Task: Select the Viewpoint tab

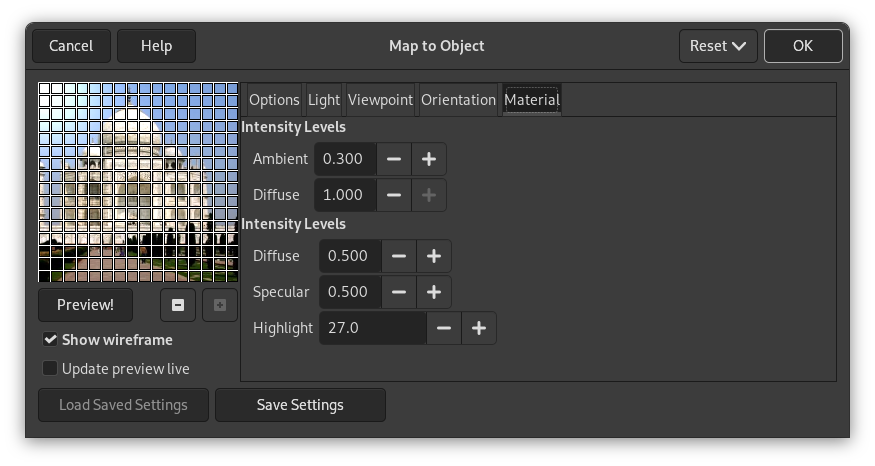Action: (380, 100)
